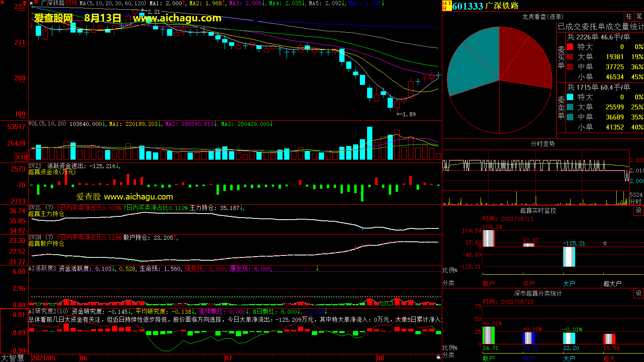This screenshot has width=644, height=362.
Task: Toggle the 分时 label under intraday chart
Action: (635, 202)
